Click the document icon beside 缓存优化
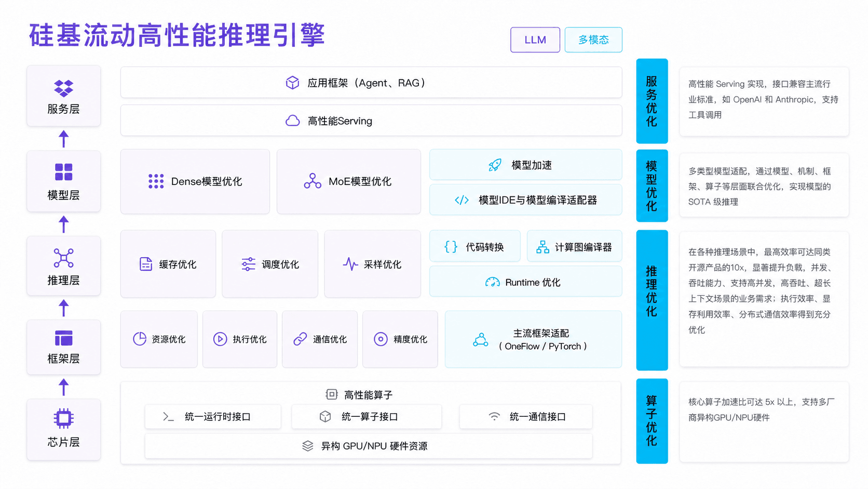Image resolution: width=868 pixels, height=489 pixels. click(x=146, y=264)
